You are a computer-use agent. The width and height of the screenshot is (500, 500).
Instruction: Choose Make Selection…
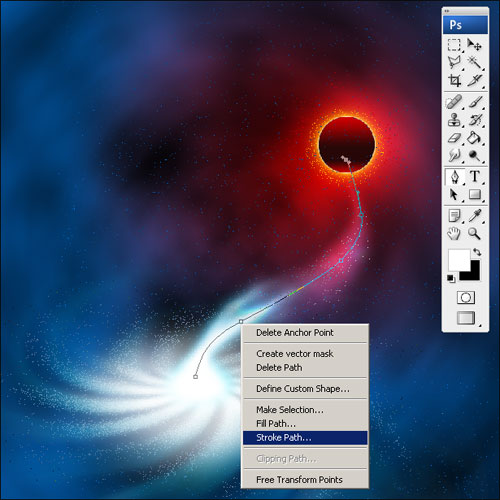290,410
